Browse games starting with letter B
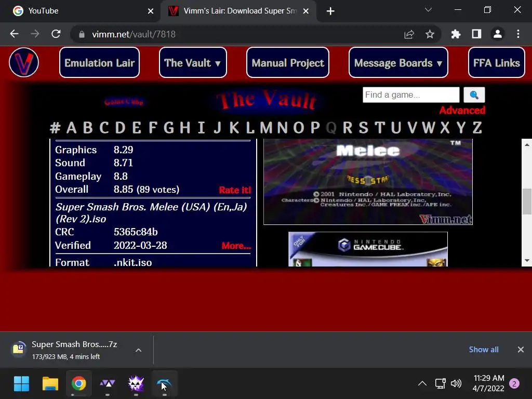532x399 pixels. [87, 128]
